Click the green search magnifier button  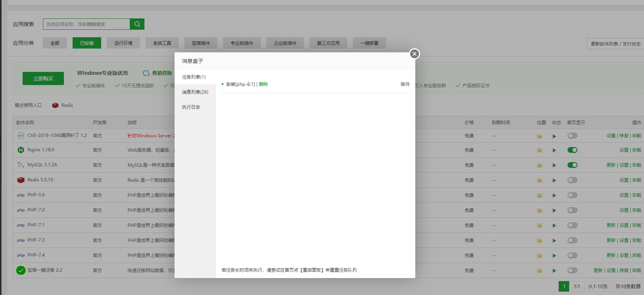click(x=137, y=24)
